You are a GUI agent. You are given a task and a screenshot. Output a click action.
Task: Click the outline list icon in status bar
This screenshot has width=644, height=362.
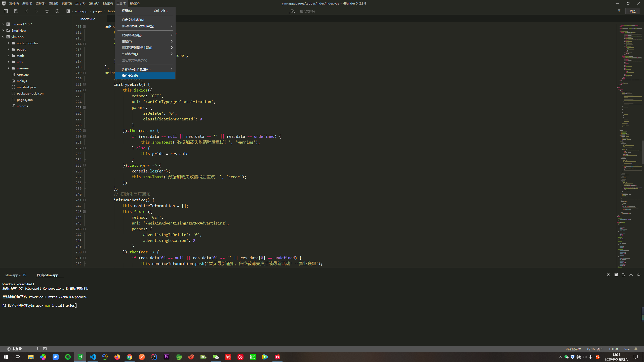38,349
